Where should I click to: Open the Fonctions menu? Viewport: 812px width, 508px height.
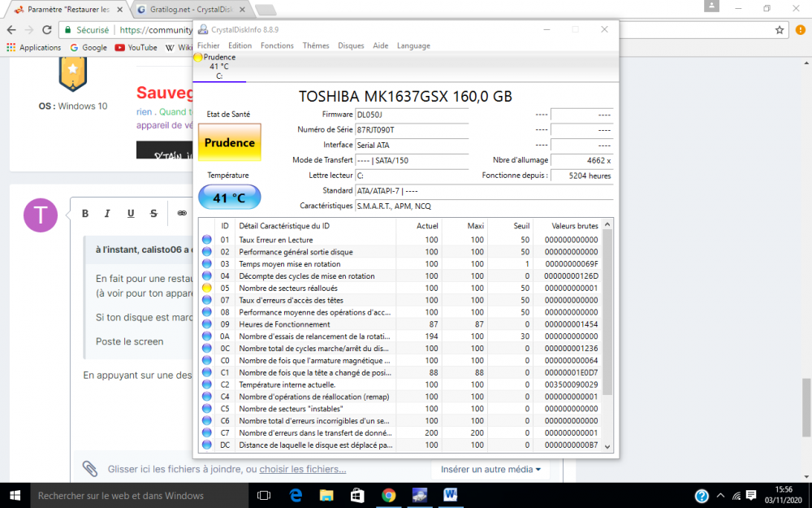coord(277,46)
